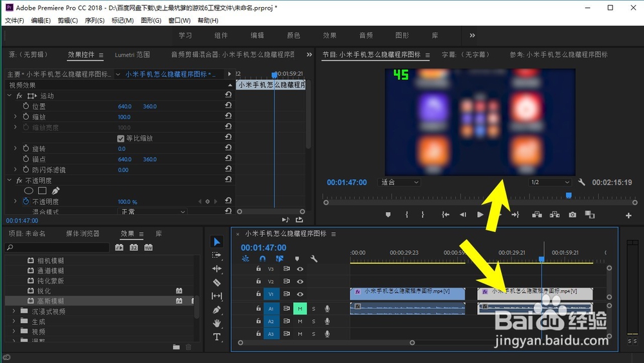This screenshot has height=363, width=644.
Task: Select the Selection tool arrow
Action: click(x=217, y=242)
